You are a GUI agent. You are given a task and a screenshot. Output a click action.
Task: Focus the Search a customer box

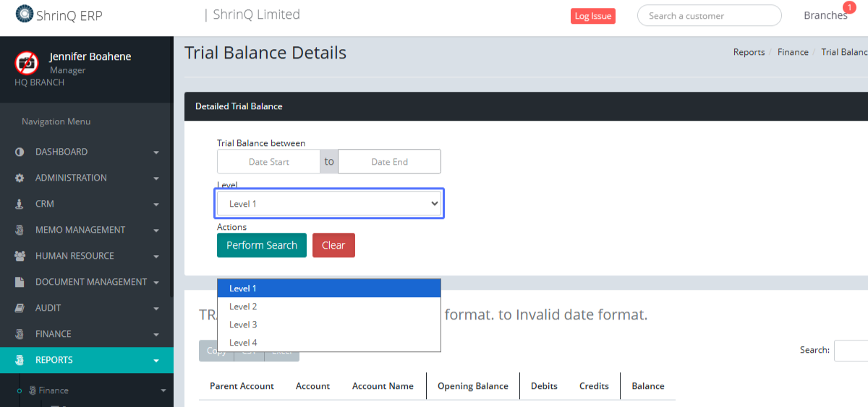[708, 16]
